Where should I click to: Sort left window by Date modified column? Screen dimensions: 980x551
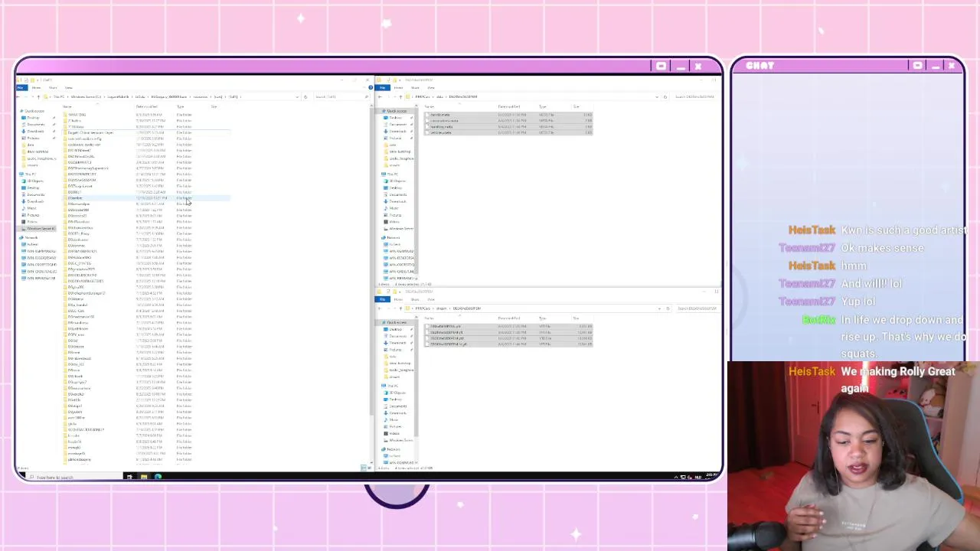pos(147,106)
